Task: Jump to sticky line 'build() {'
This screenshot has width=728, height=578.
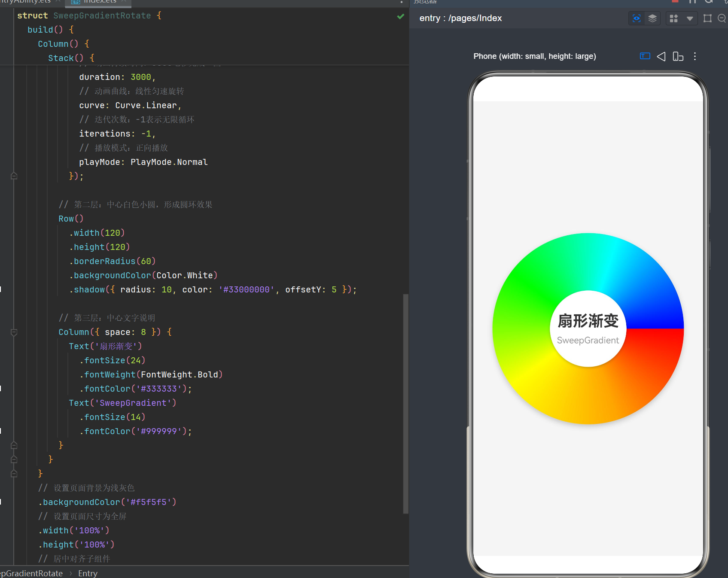Action: click(x=50, y=30)
